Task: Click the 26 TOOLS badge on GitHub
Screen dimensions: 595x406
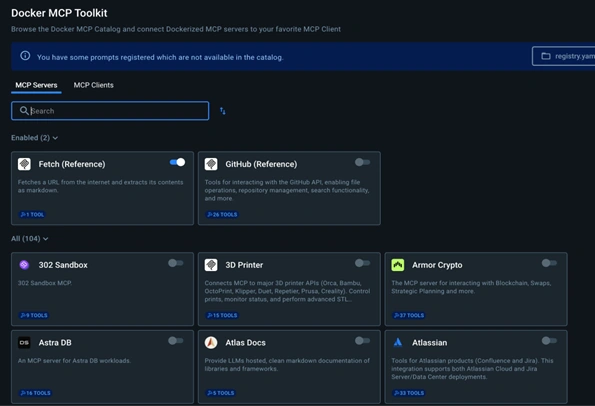Action: coord(222,214)
